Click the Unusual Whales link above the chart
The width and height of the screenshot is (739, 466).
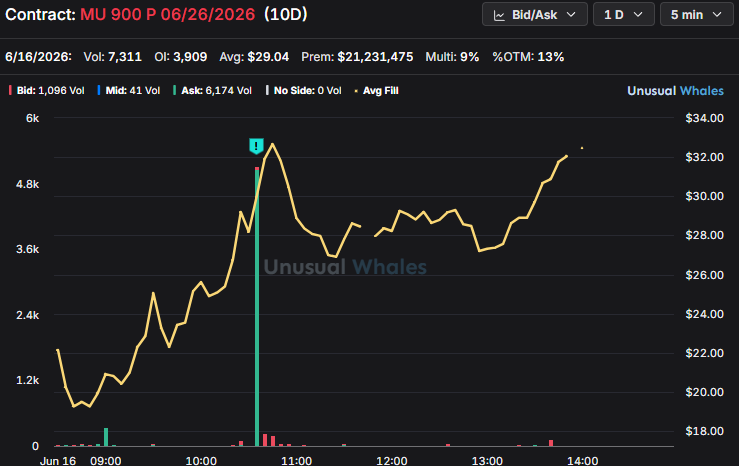pyautogui.click(x=675, y=90)
